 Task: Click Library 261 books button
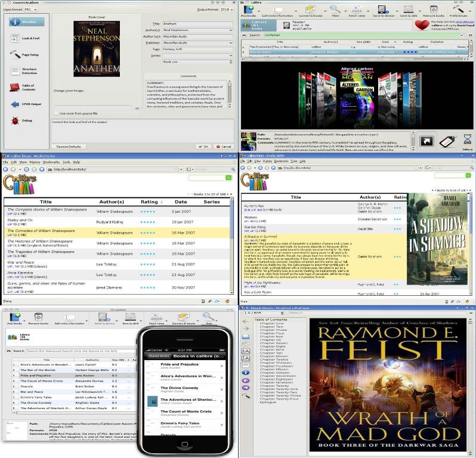[x=259, y=26]
